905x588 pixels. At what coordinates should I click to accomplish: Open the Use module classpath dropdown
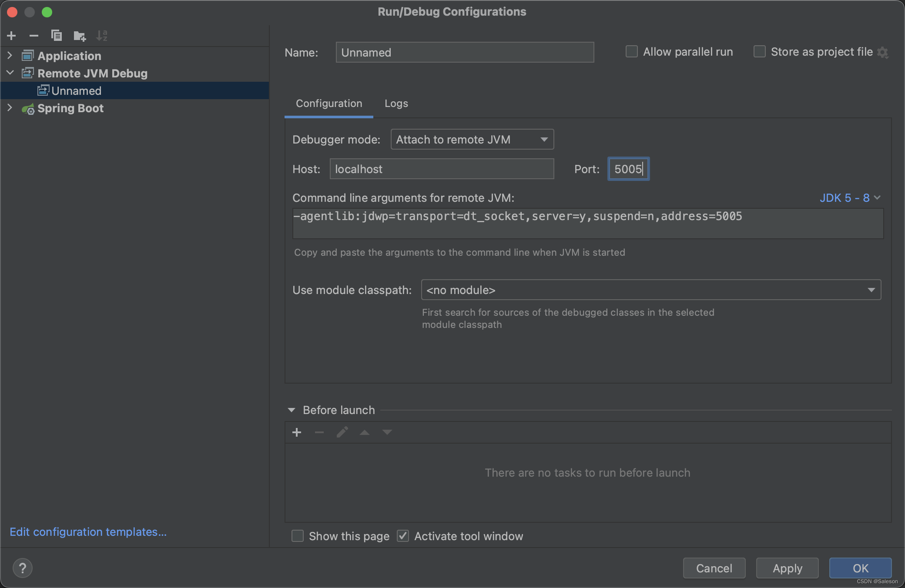click(650, 290)
